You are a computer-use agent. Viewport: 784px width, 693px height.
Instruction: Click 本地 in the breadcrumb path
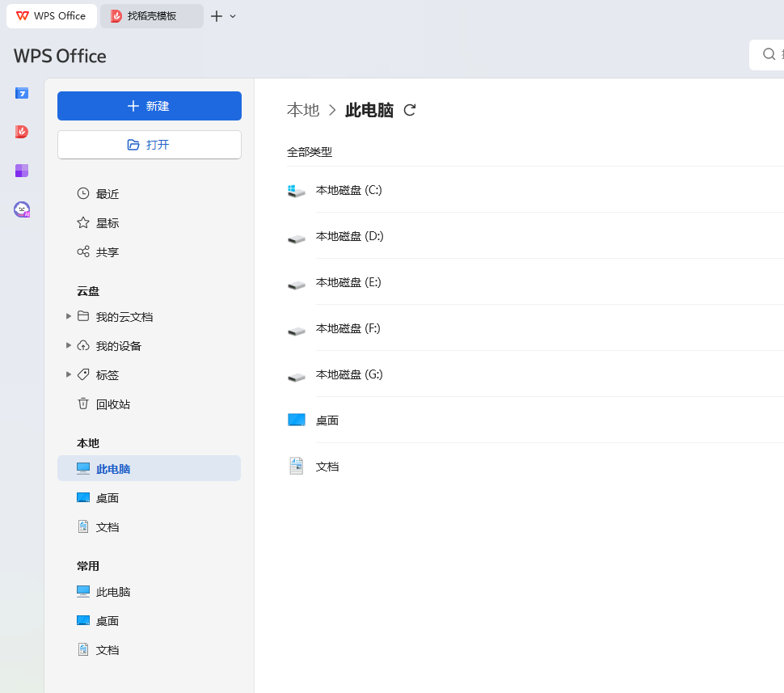(x=303, y=111)
